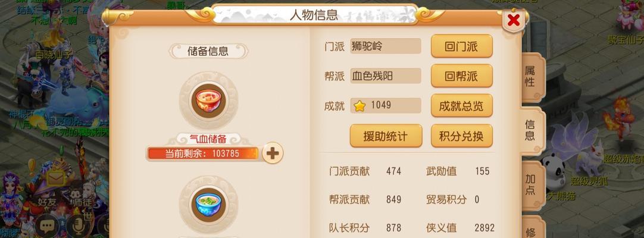Click the blue bowl mana reserve icon
This screenshot has width=644, height=238.
pos(208,204)
